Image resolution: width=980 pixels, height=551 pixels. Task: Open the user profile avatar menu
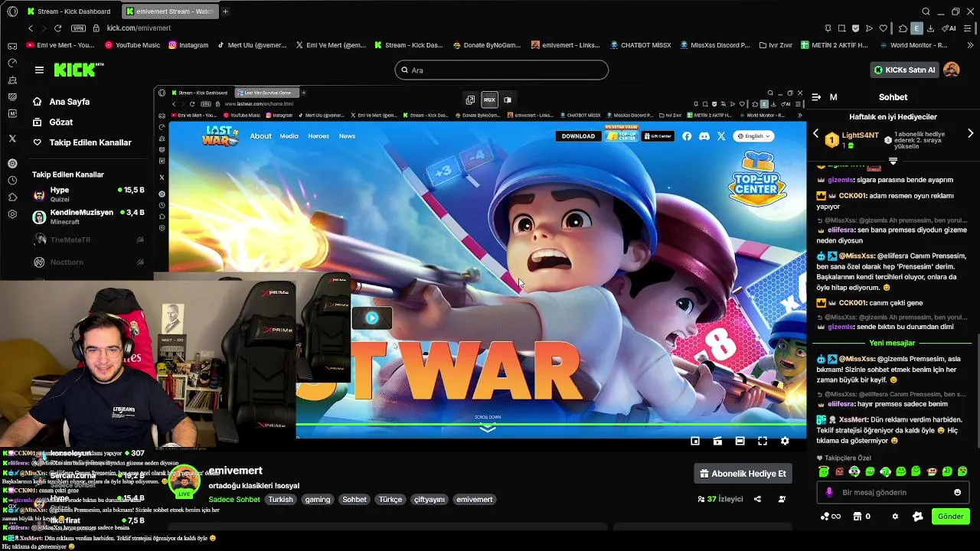[x=952, y=70]
